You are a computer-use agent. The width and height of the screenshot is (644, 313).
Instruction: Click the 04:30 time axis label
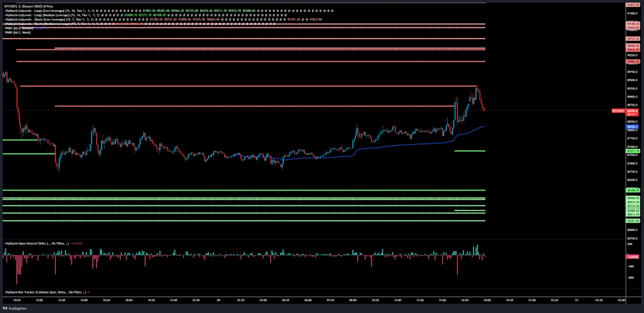pyautogui.click(x=285, y=301)
